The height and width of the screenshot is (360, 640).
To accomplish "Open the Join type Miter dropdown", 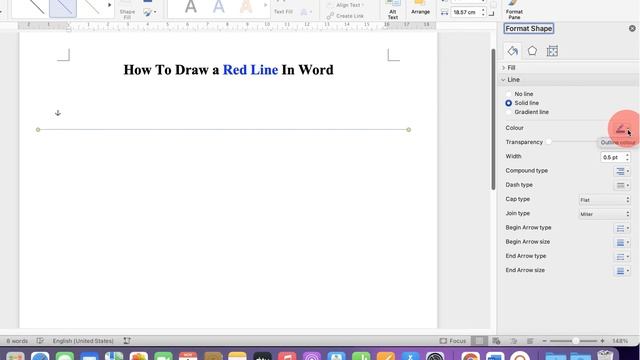I will tap(604, 214).
